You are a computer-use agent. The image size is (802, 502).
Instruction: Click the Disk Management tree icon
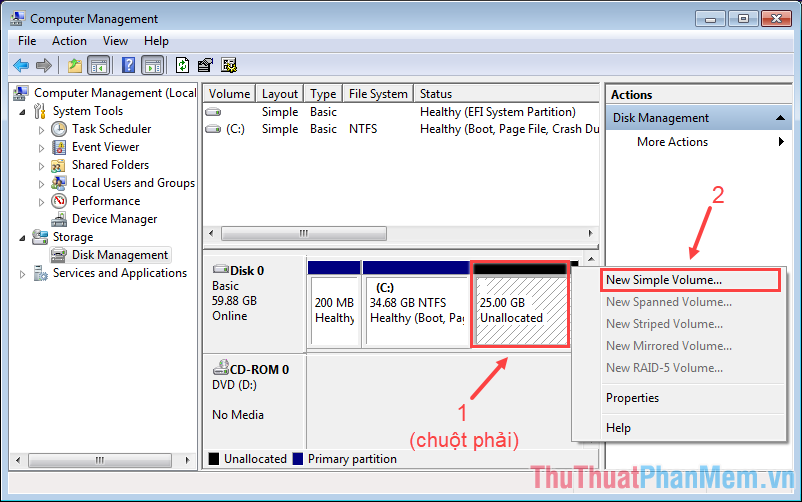(59, 255)
